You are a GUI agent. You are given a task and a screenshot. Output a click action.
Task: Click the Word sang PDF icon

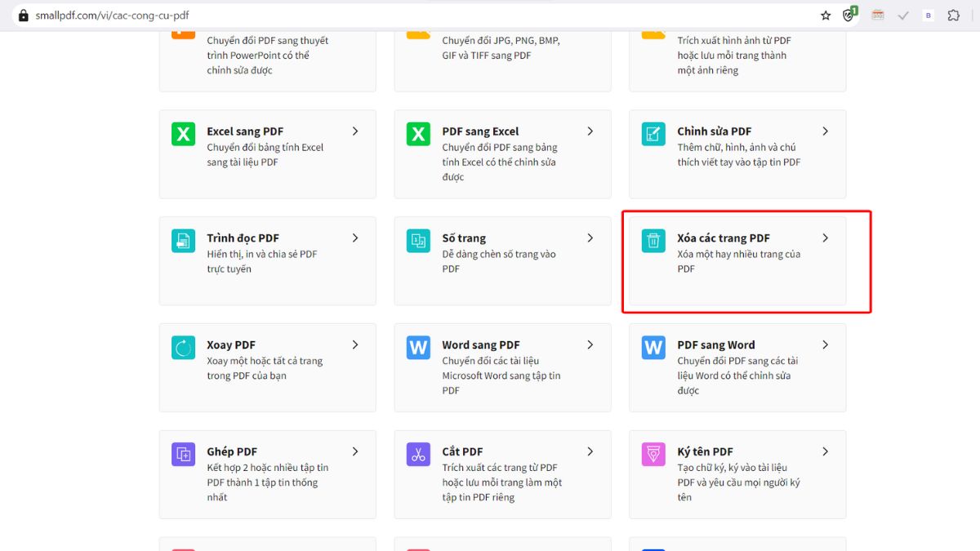pyautogui.click(x=418, y=348)
